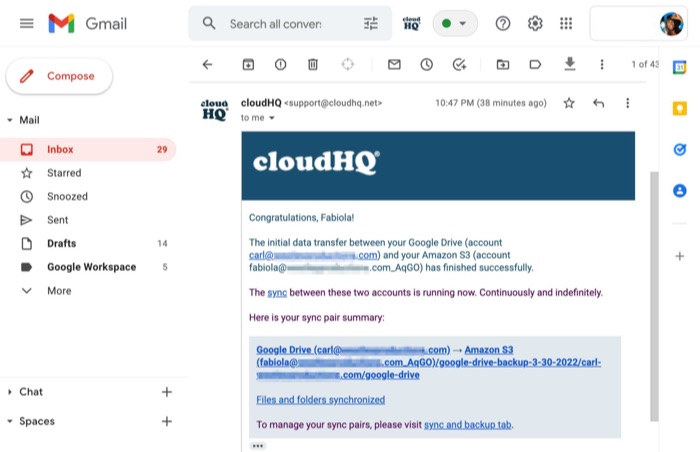Click the search magnifier icon
This screenshot has width=700, height=452.
[x=209, y=23]
